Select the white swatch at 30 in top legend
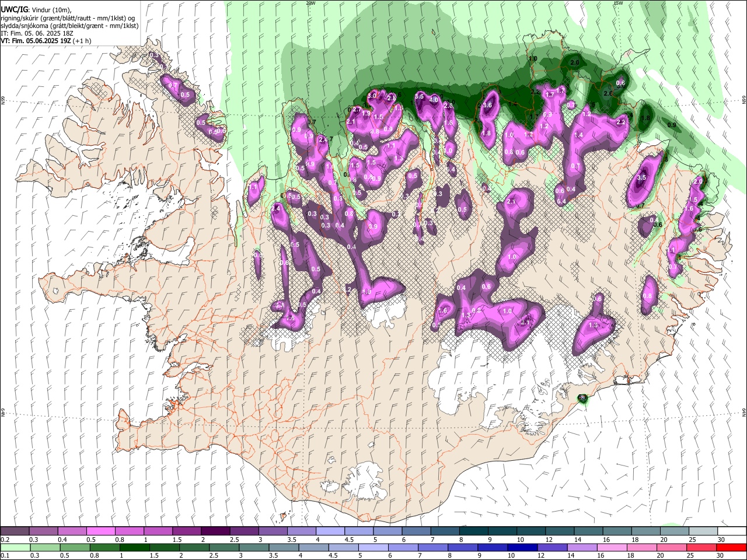 (732, 531)
